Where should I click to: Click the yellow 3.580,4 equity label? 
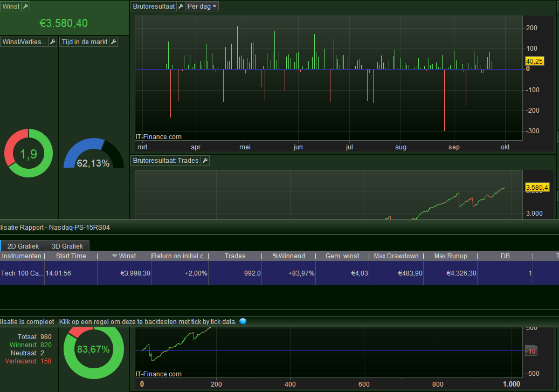coord(537,187)
